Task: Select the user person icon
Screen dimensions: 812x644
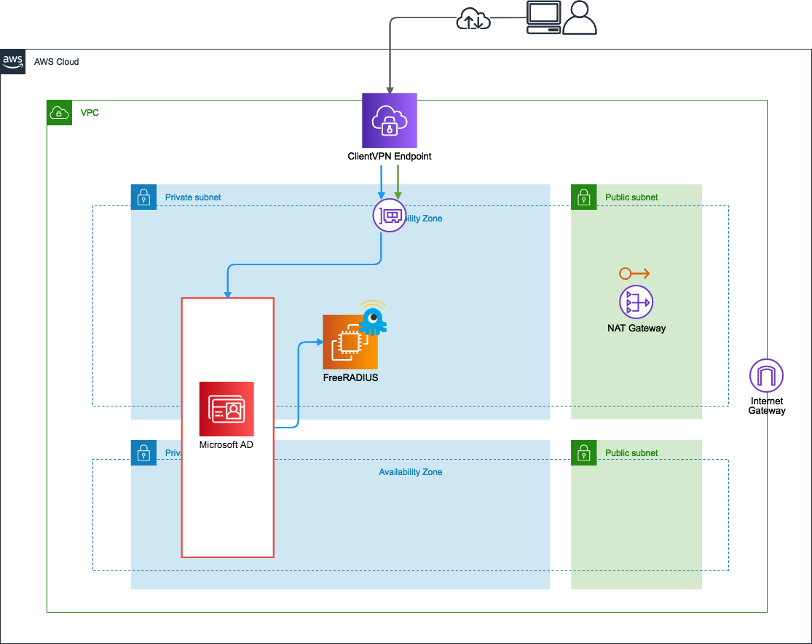Action: click(x=580, y=17)
